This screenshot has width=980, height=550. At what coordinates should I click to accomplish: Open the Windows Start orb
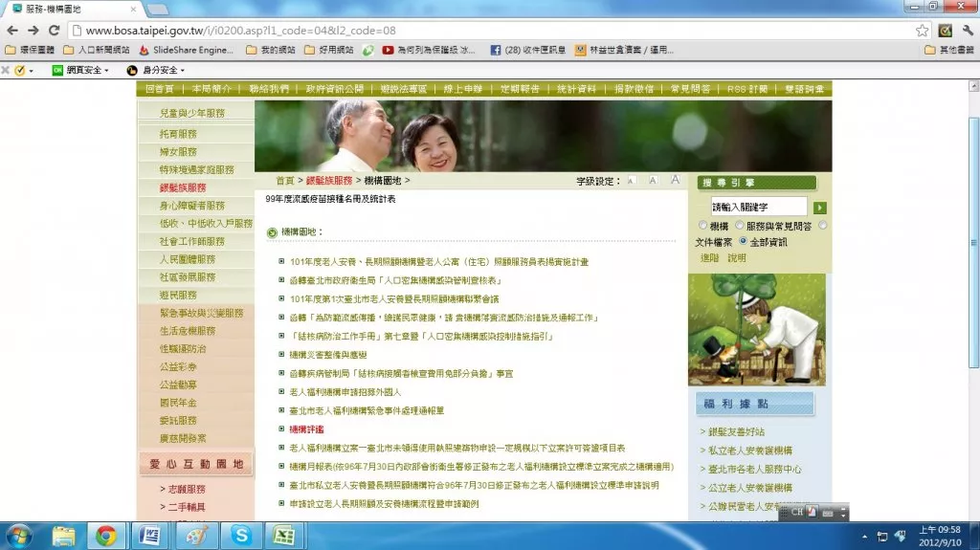(17, 537)
